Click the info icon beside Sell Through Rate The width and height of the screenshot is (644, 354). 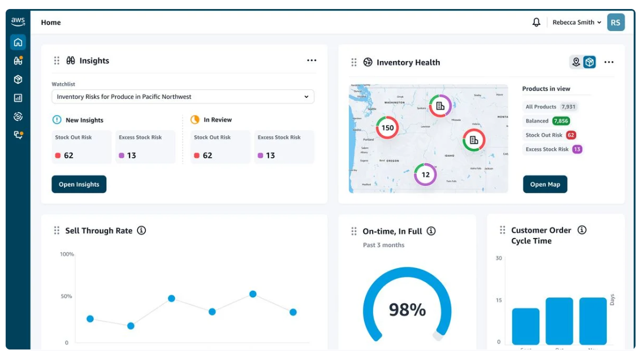pos(141,230)
